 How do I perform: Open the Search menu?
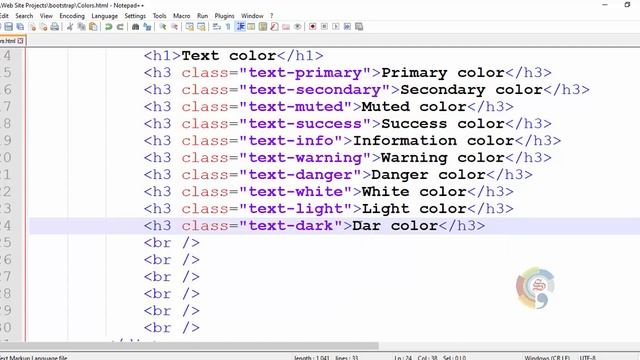(24, 16)
